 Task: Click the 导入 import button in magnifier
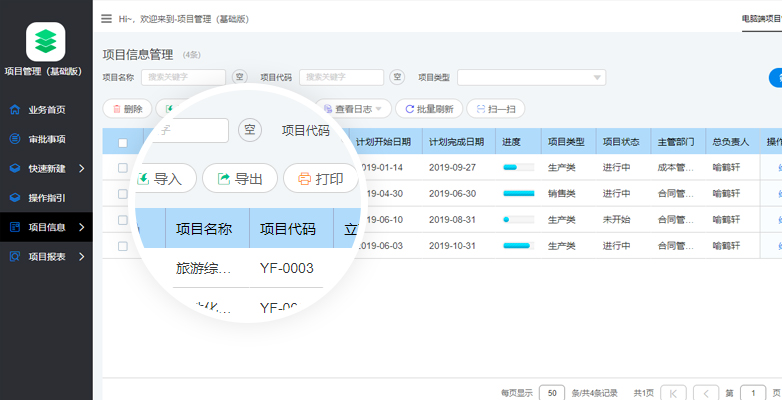(x=160, y=179)
